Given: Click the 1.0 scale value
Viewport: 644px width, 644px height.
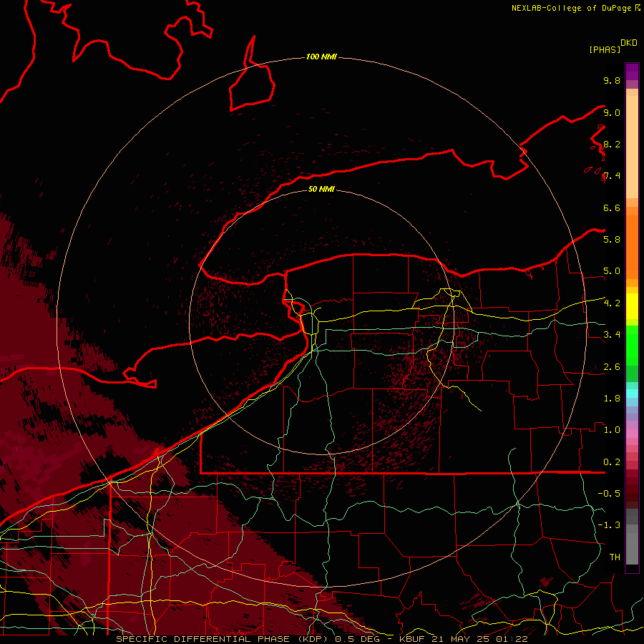Looking at the screenshot, I should pyautogui.click(x=612, y=430).
